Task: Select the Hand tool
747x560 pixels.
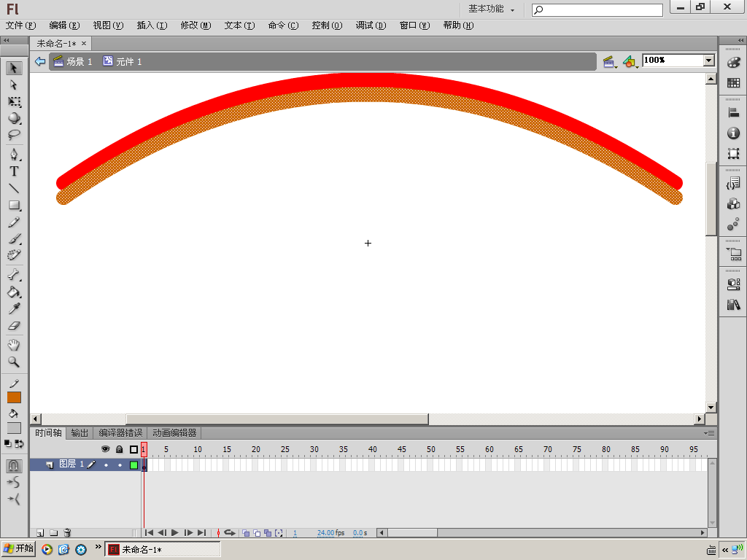Action: 14,345
